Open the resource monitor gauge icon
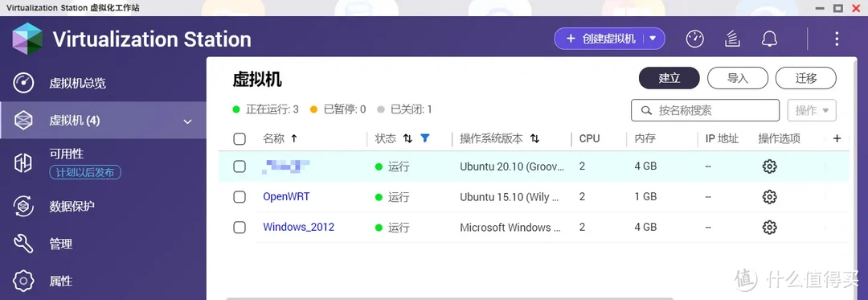The height and width of the screenshot is (300, 868). click(x=694, y=39)
